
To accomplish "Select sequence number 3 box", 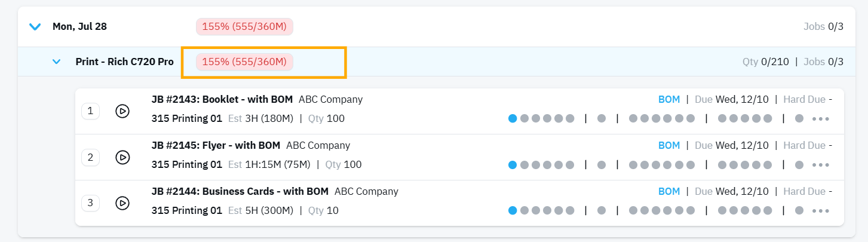I will tap(90, 203).
